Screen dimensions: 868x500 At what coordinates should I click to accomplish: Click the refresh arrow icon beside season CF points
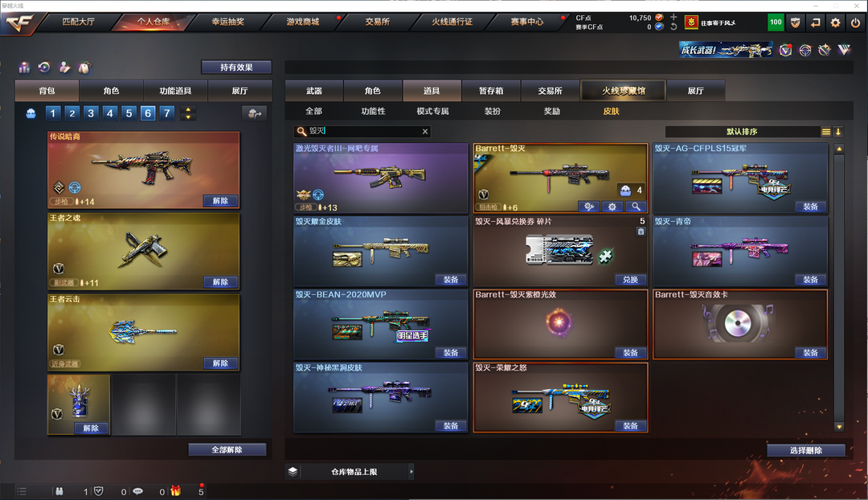674,27
